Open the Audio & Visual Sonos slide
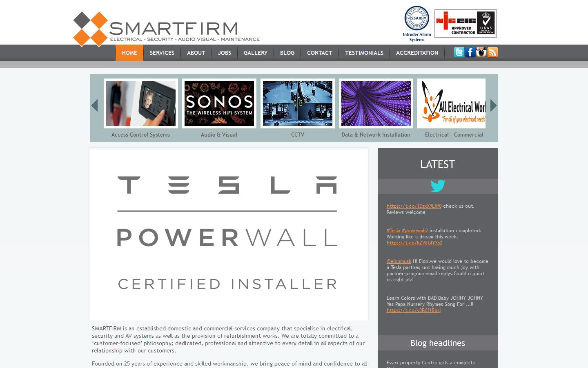The height and width of the screenshot is (368, 588). [219, 103]
